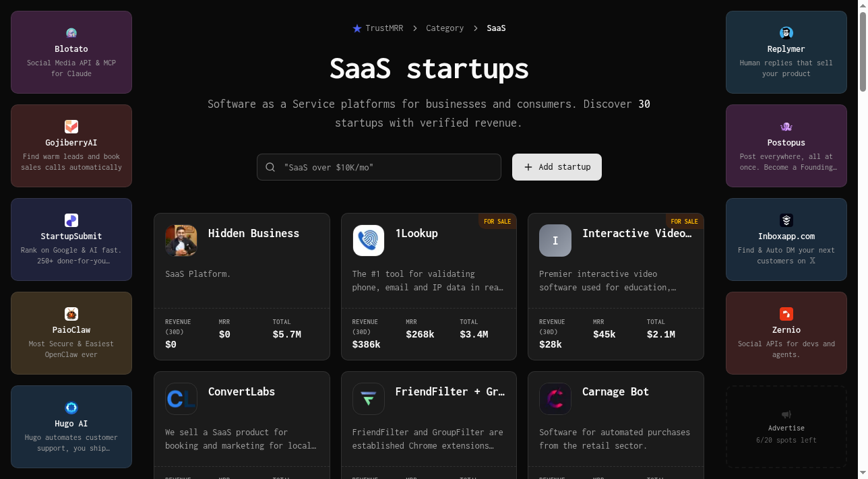Click the Advertise megaphone icon

(x=786, y=414)
